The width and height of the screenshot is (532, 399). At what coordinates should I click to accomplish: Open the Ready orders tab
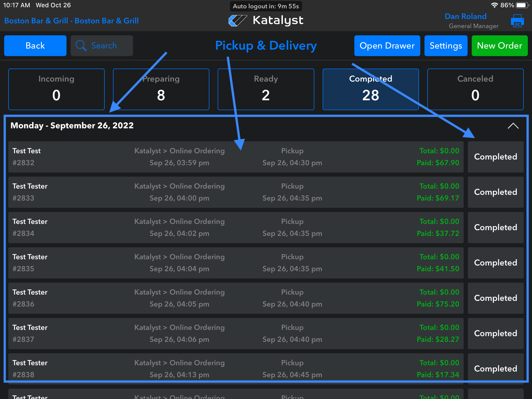[266, 89]
